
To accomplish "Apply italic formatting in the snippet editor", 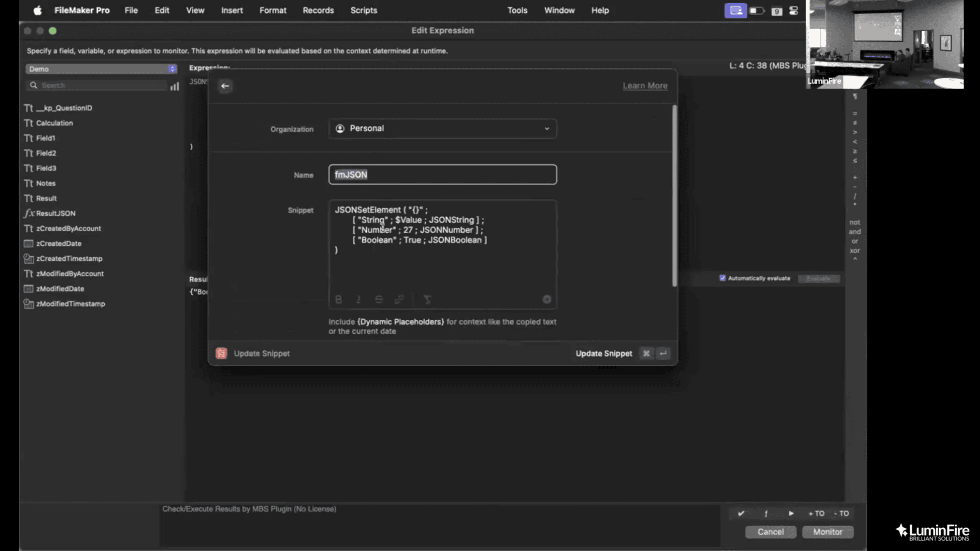I will click(x=358, y=299).
